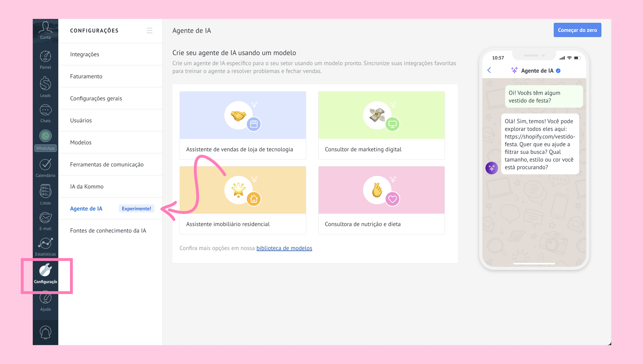Click the star icon on real estate card
This screenshot has height=364, width=643.
(239, 190)
